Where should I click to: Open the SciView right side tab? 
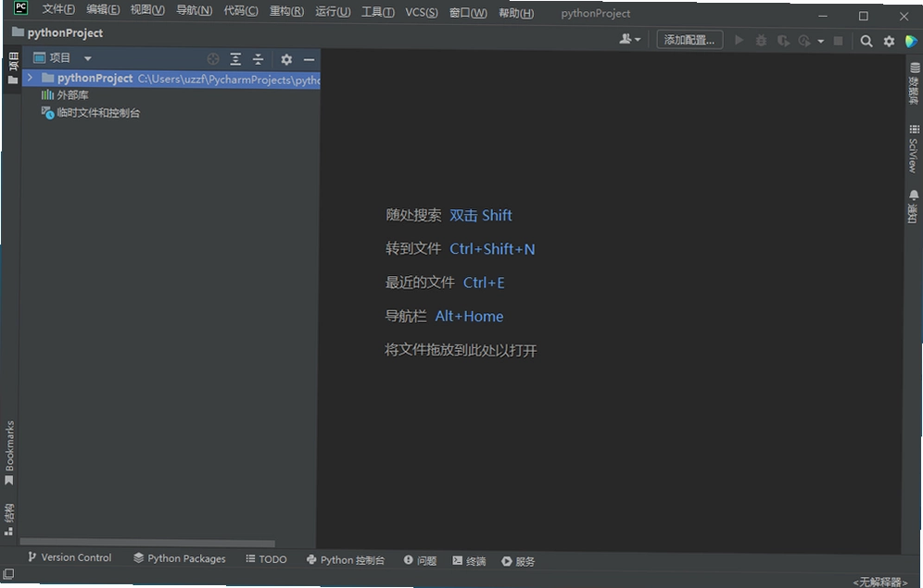click(x=914, y=149)
